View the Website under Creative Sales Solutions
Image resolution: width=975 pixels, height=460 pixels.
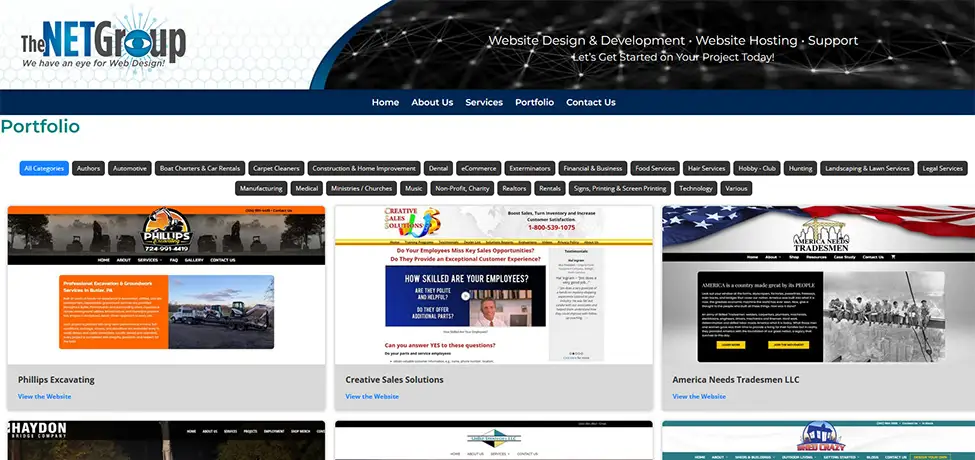click(372, 397)
